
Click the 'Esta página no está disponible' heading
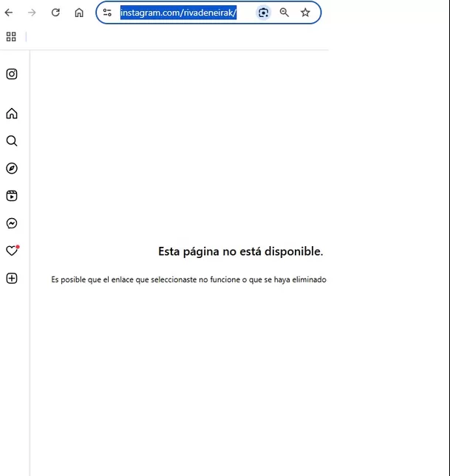click(240, 251)
